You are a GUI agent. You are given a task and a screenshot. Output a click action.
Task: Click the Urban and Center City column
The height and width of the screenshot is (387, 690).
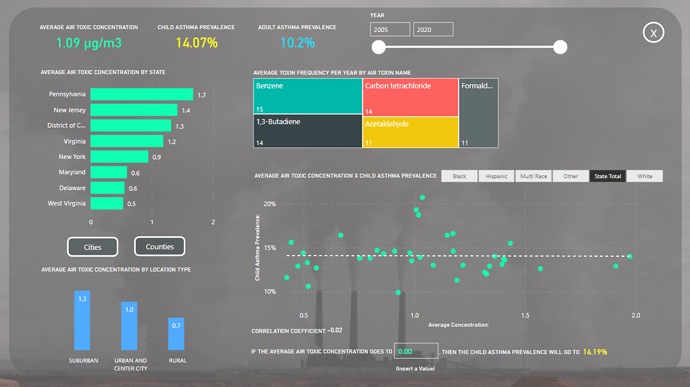point(129,326)
